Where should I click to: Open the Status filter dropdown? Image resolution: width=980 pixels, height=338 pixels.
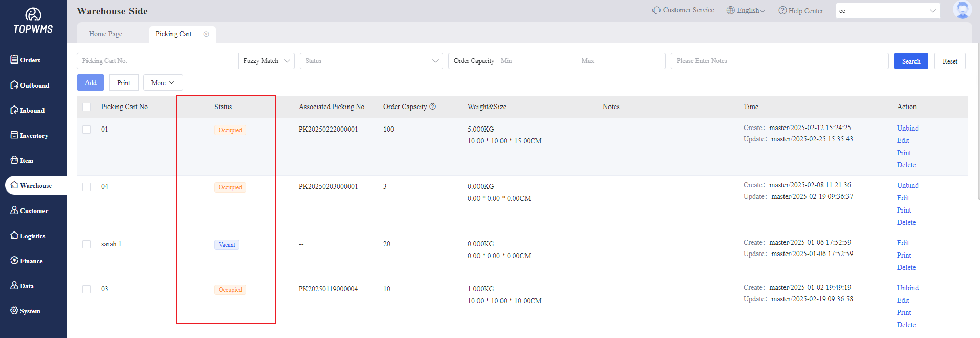pyautogui.click(x=371, y=61)
